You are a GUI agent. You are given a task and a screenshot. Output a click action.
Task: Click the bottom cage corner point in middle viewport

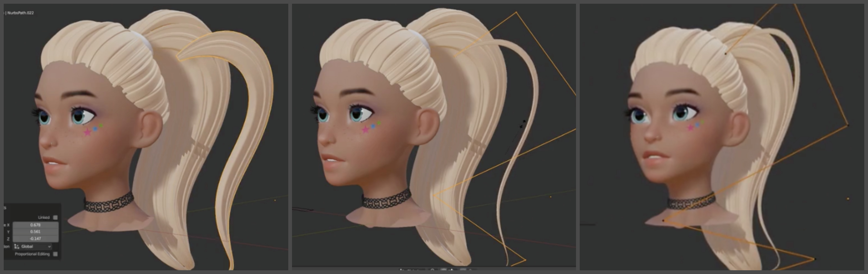pyautogui.click(x=525, y=260)
